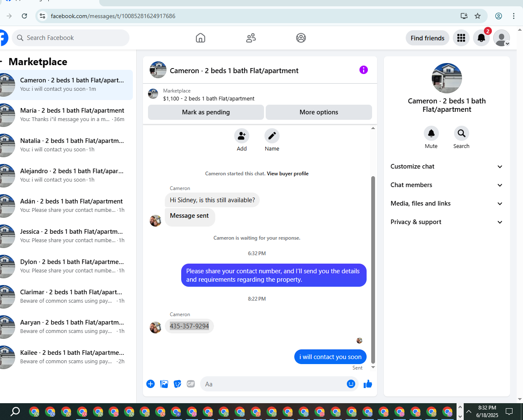Image resolution: width=523 pixels, height=420 pixels.
Task: Click the purple conversation information icon
Action: [x=364, y=70]
